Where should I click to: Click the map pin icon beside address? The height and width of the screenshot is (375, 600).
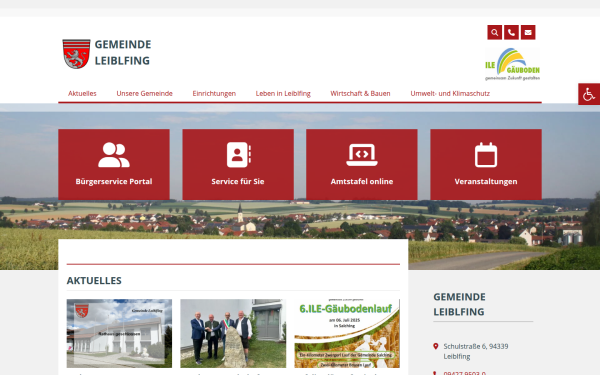pyautogui.click(x=435, y=346)
